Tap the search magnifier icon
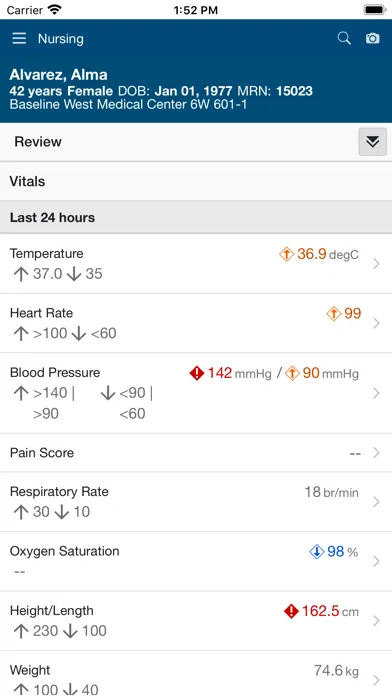The width and height of the screenshot is (392, 696). coord(344,39)
